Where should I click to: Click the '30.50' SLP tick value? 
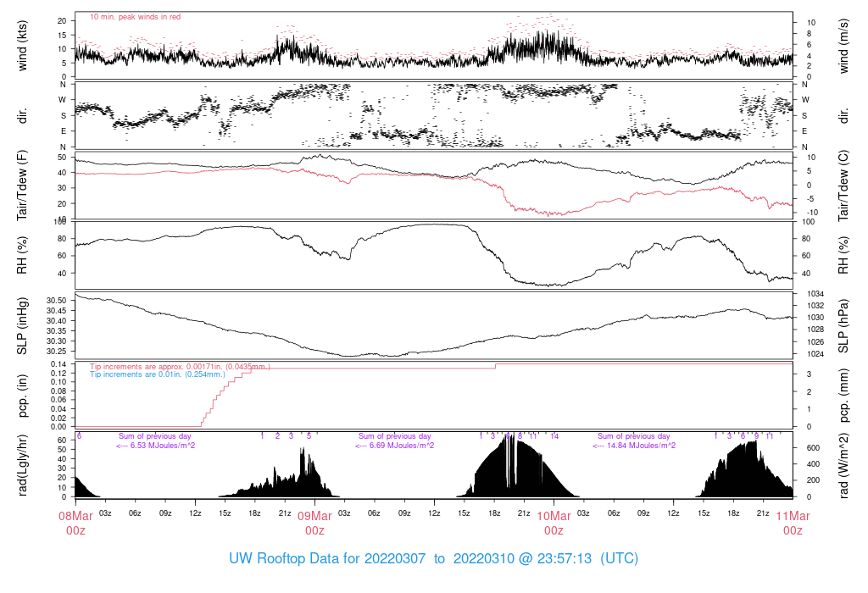point(57,301)
